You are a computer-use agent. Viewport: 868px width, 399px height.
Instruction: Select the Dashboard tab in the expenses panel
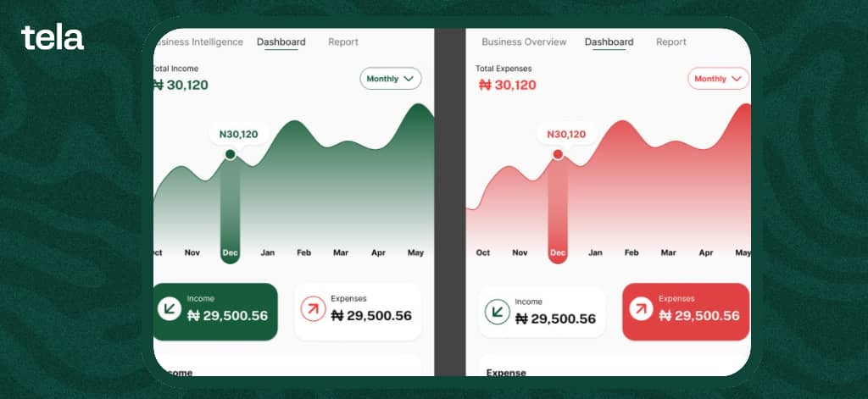pos(609,42)
